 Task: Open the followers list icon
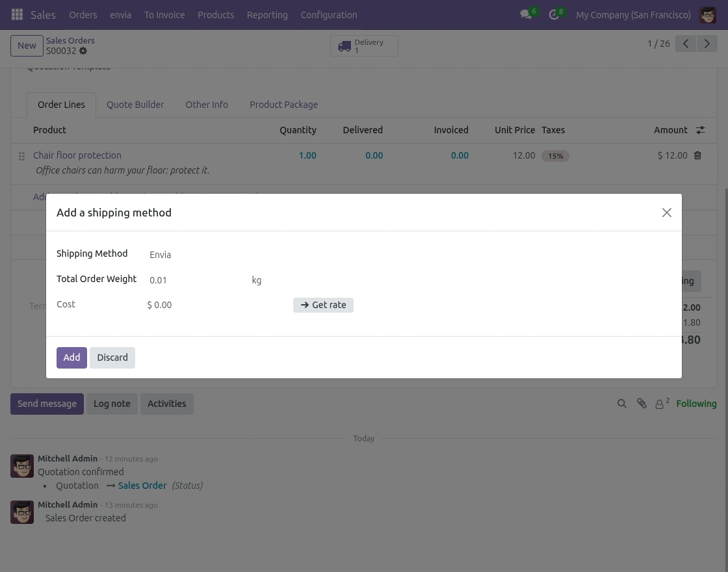coord(660,404)
